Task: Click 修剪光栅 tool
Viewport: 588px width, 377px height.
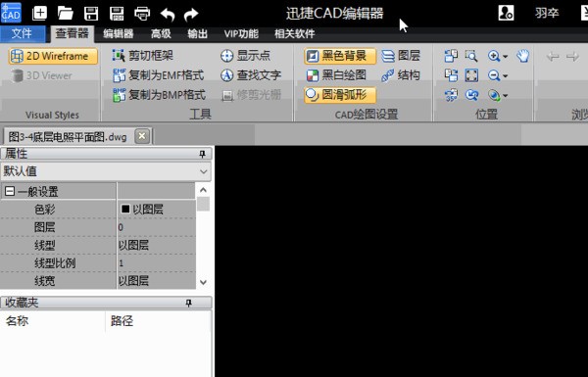Action: pos(251,95)
